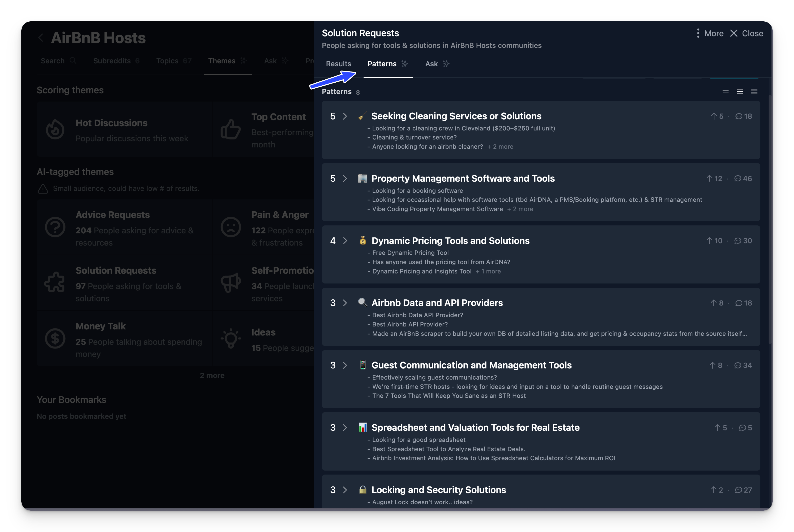Click upvote count 5 on Cleaning Services
The height and width of the screenshot is (532, 794).
[717, 116]
